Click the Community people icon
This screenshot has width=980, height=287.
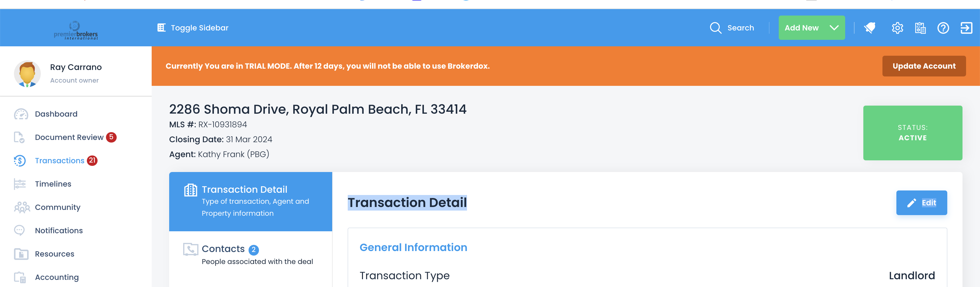point(22,207)
